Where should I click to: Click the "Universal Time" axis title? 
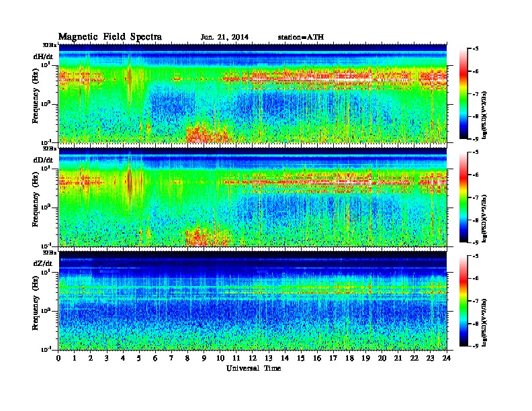click(253, 368)
